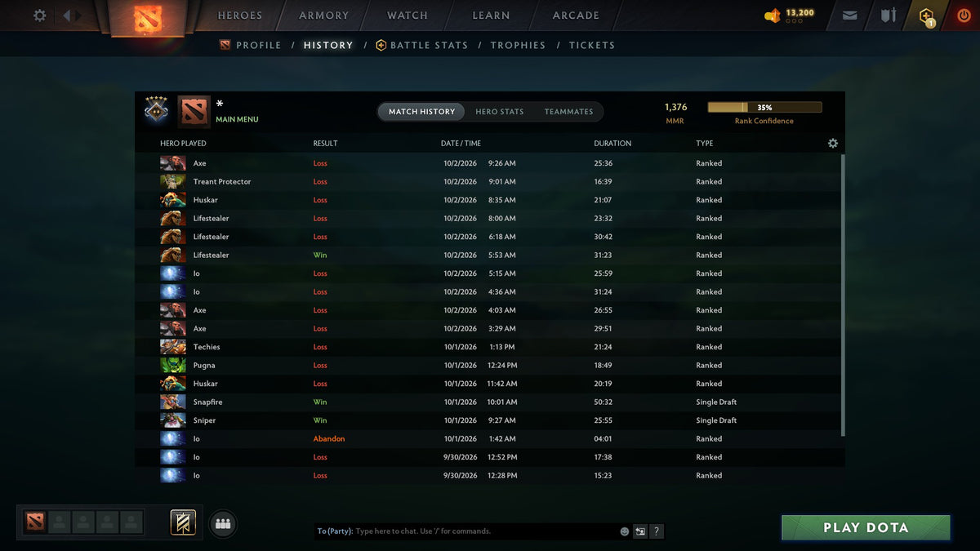Screen dimensions: 980x551
Task: Open the shield and sword armory icon
Action: click(888, 16)
